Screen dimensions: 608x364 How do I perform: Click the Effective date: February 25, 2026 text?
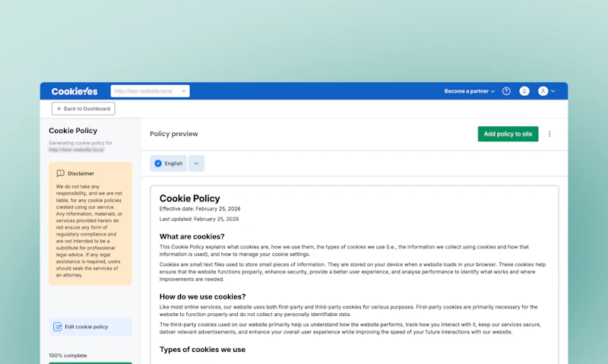coord(200,208)
